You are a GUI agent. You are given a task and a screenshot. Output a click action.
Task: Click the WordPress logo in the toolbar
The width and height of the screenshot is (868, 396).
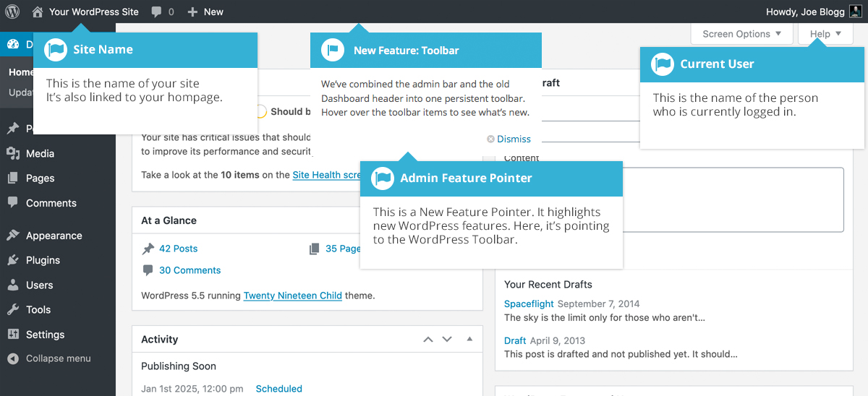(12, 12)
